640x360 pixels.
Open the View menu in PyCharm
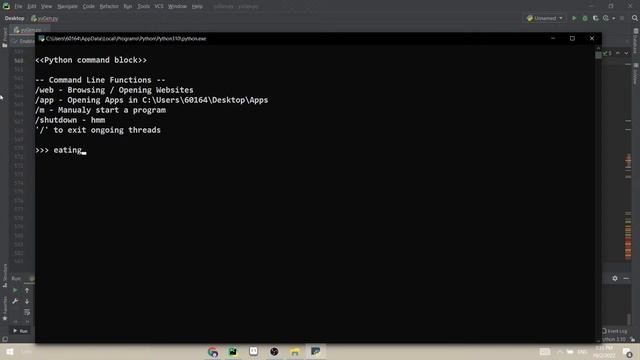[46, 6]
